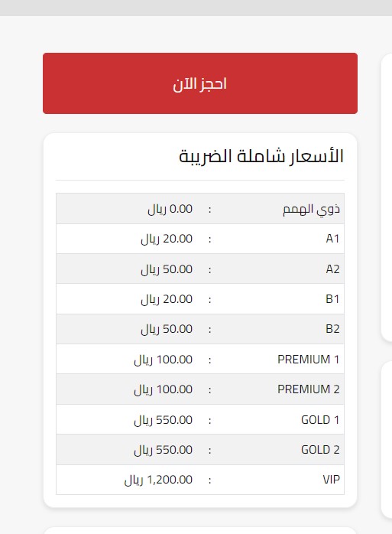Click the الأسعار شاملة الضريبة heading
Image resolution: width=392 pixels, height=534 pixels.
261,156
